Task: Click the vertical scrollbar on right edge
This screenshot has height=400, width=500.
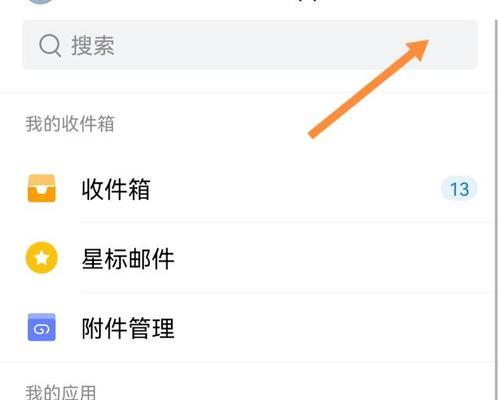Action: coord(496,200)
